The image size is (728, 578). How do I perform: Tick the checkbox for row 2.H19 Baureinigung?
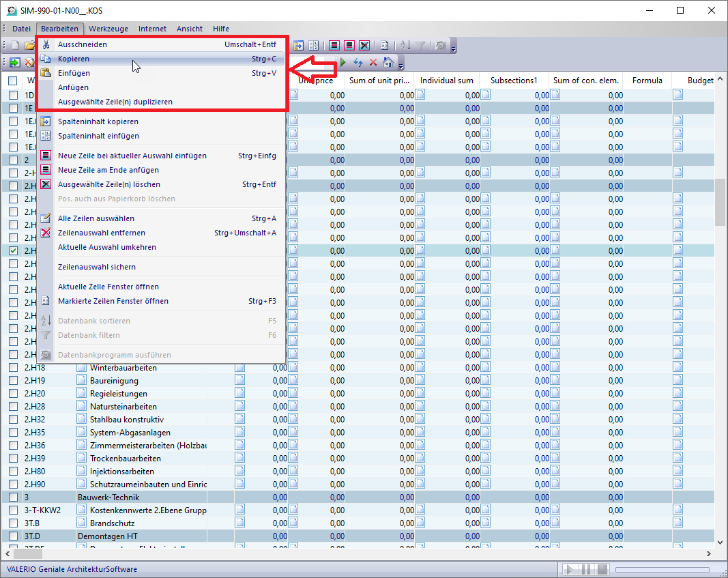(x=13, y=381)
